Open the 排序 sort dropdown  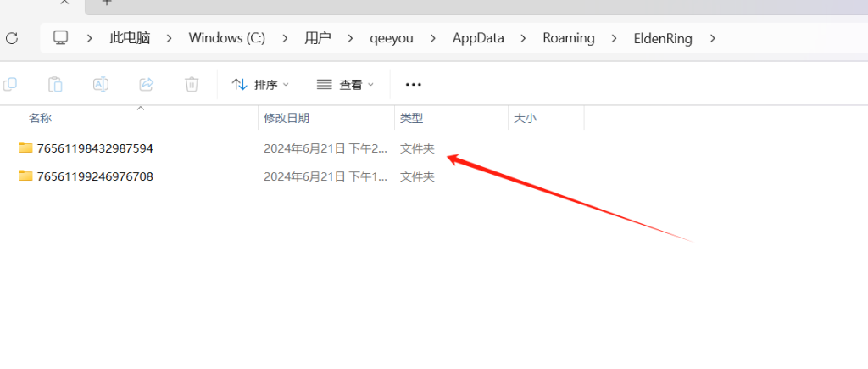click(260, 84)
